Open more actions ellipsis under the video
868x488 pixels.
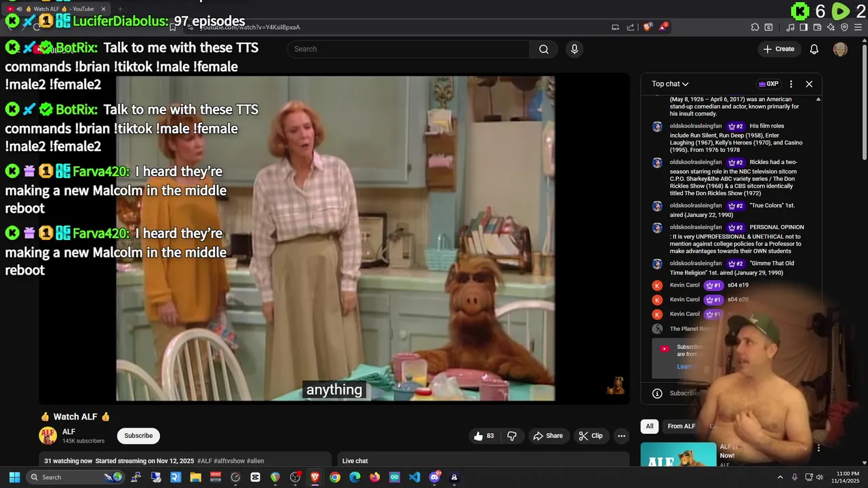point(621,436)
